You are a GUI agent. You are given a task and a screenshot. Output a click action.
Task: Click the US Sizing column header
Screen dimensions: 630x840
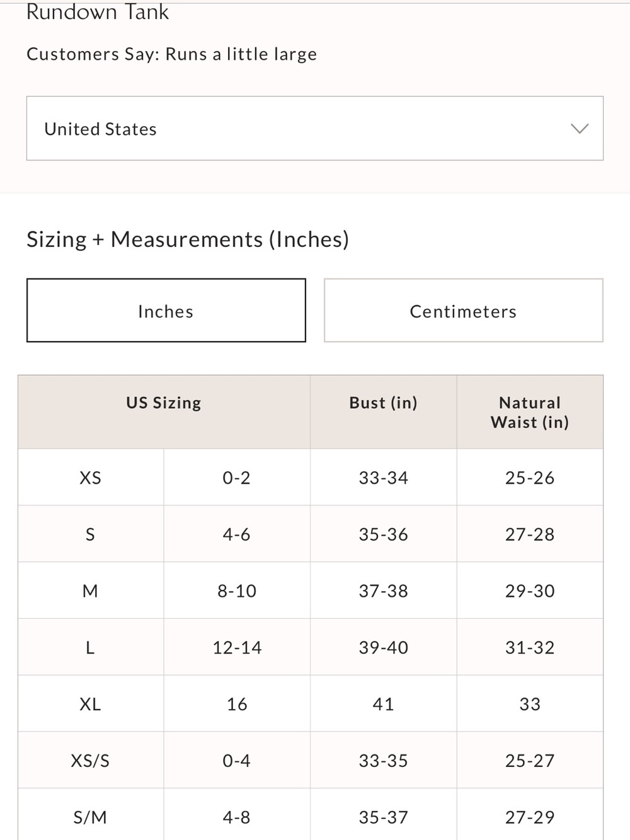pos(164,403)
